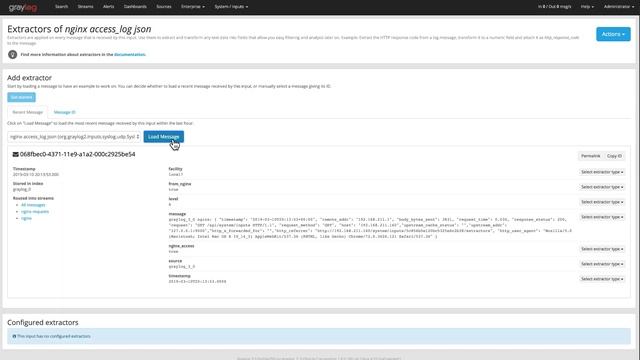The image size is (640, 360).
Task: Click the Configured extractors heading
Action: coord(43,322)
